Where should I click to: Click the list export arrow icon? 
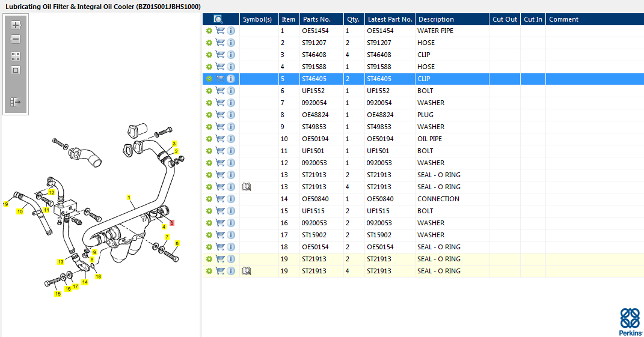pos(16,102)
